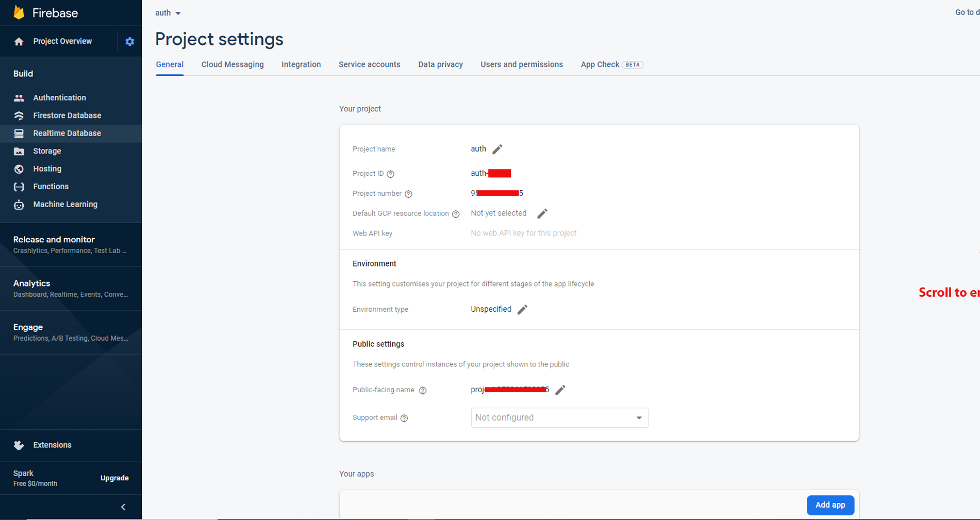Click Project ID help question icon

point(391,174)
